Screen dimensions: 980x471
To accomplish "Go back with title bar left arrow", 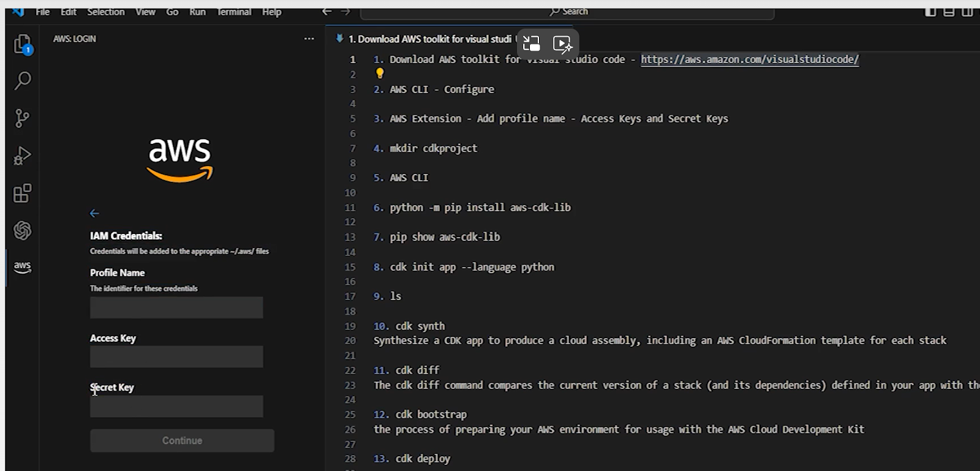I will (327, 11).
